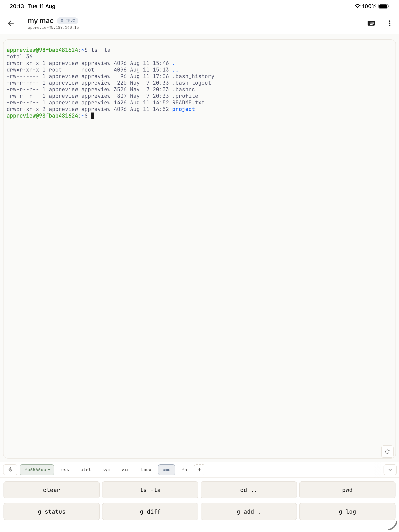The image size is (399, 532).
Task: Activate the microphone voice input
Action: click(10, 470)
